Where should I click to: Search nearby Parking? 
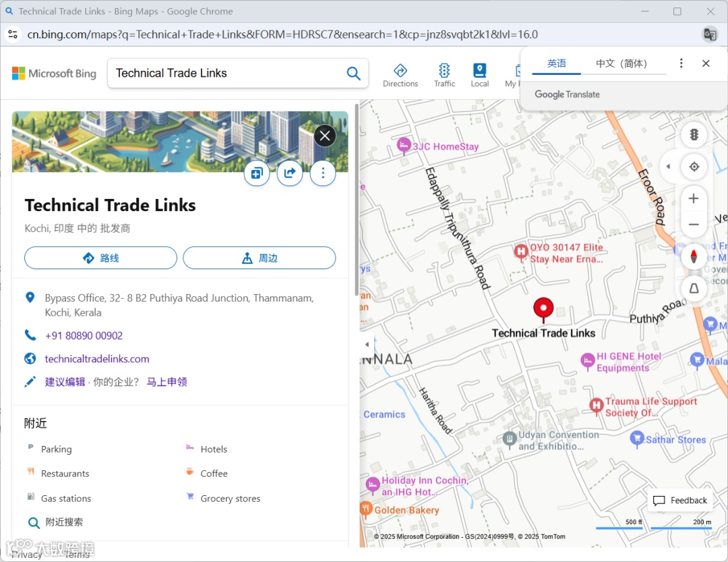[x=56, y=449]
